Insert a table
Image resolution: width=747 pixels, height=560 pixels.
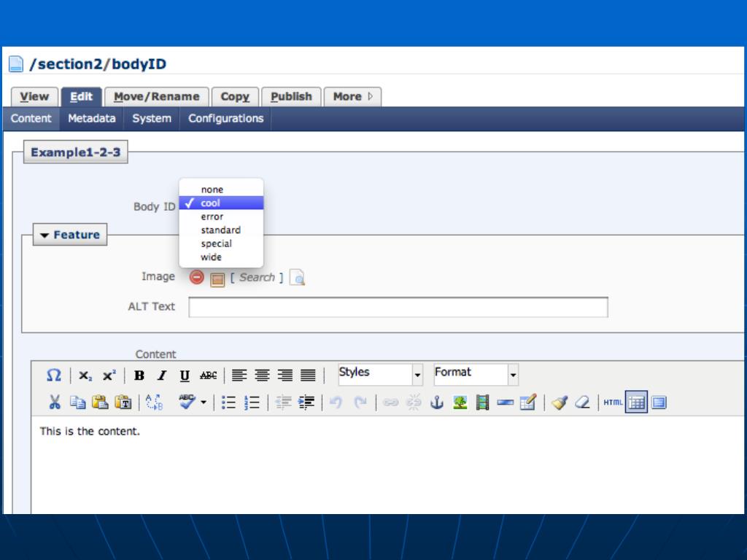636,402
